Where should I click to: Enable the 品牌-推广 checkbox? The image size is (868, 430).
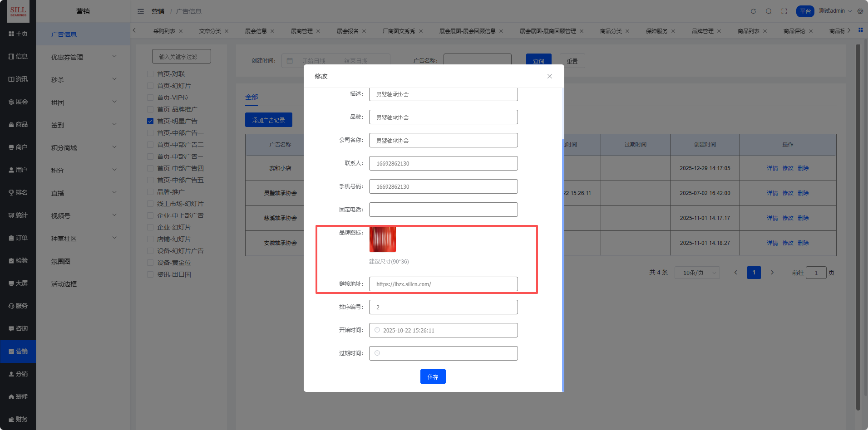[150, 192]
